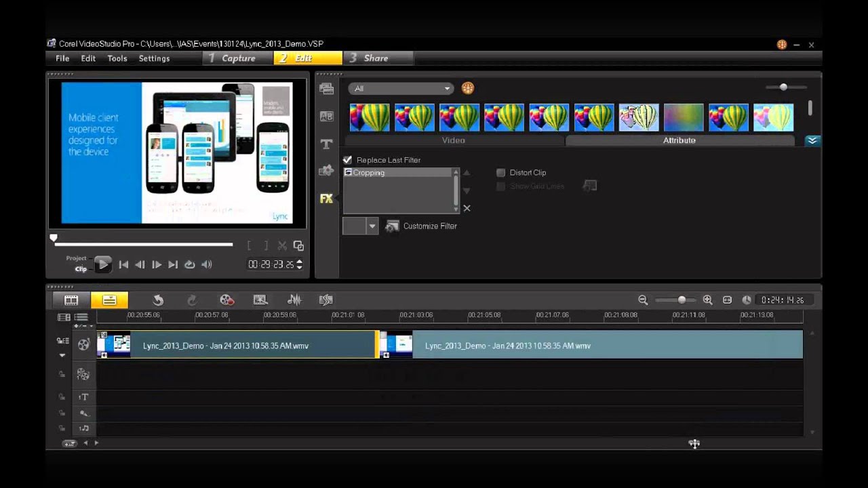
Task: Open the Auto Music tool
Action: click(x=326, y=300)
